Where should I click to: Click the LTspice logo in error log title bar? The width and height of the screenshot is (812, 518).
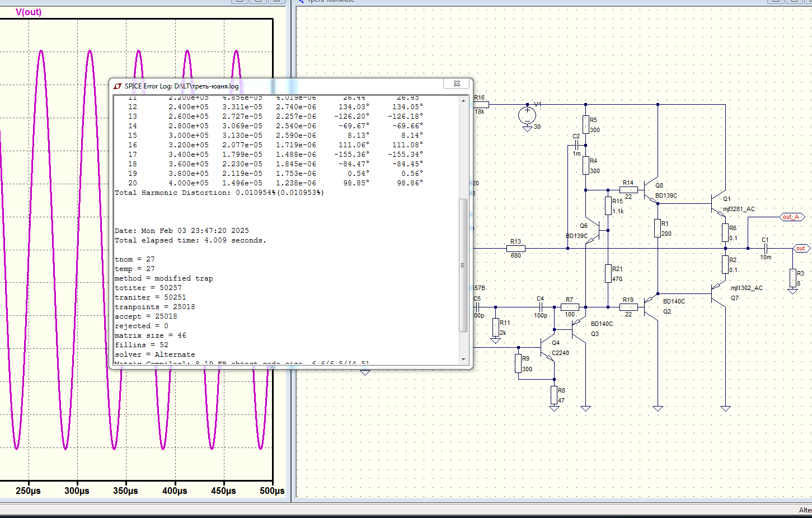118,86
